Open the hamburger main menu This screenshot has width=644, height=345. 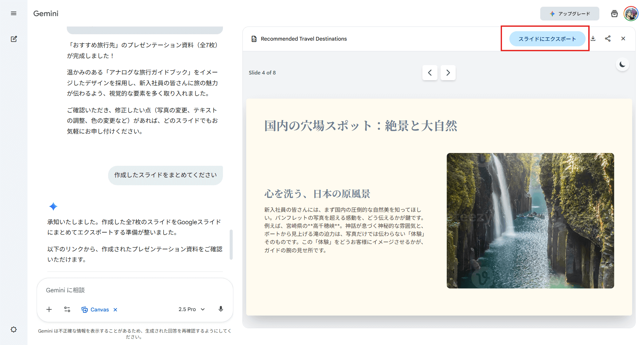point(13,13)
